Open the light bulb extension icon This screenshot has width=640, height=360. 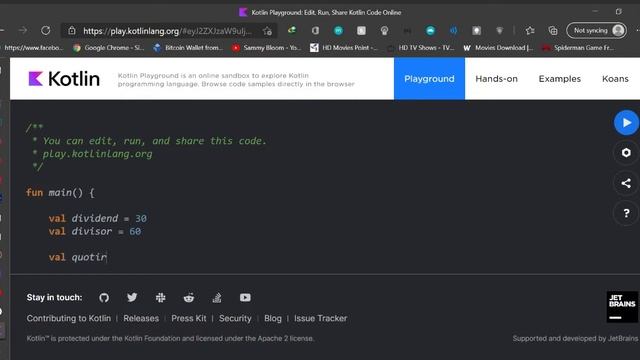[384, 31]
